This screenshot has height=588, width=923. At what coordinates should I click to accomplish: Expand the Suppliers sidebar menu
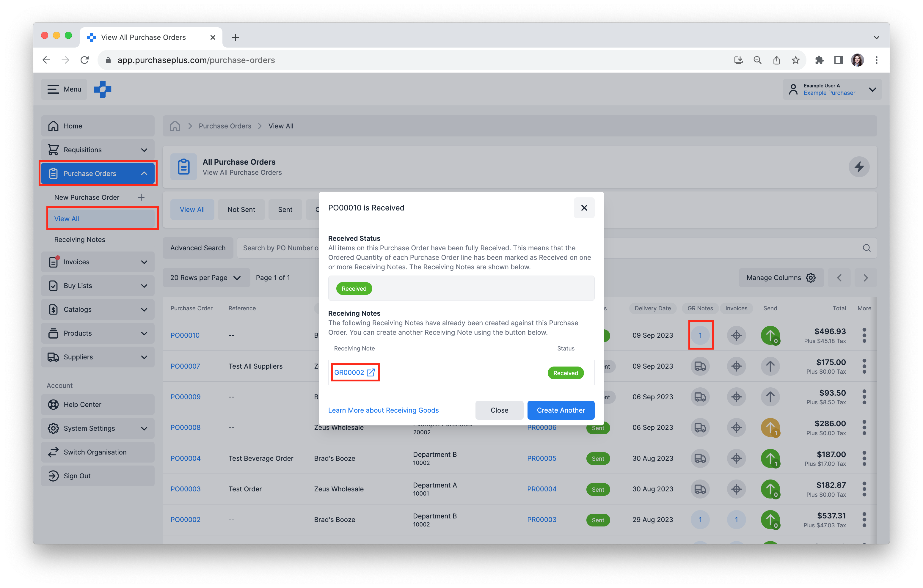[x=98, y=357]
